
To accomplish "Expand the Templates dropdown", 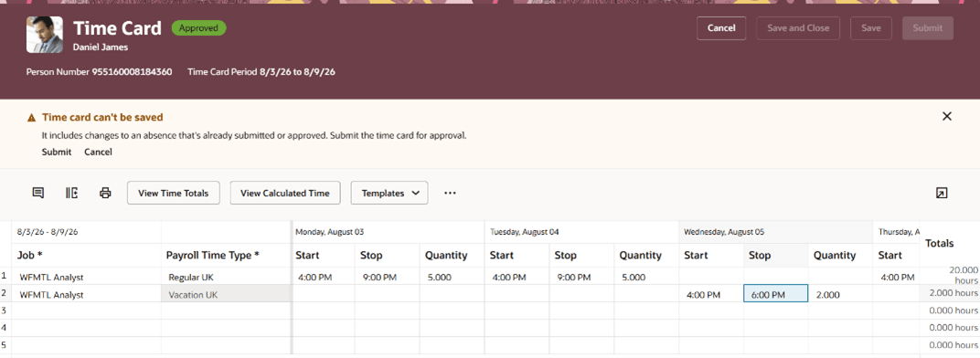I will 389,193.
